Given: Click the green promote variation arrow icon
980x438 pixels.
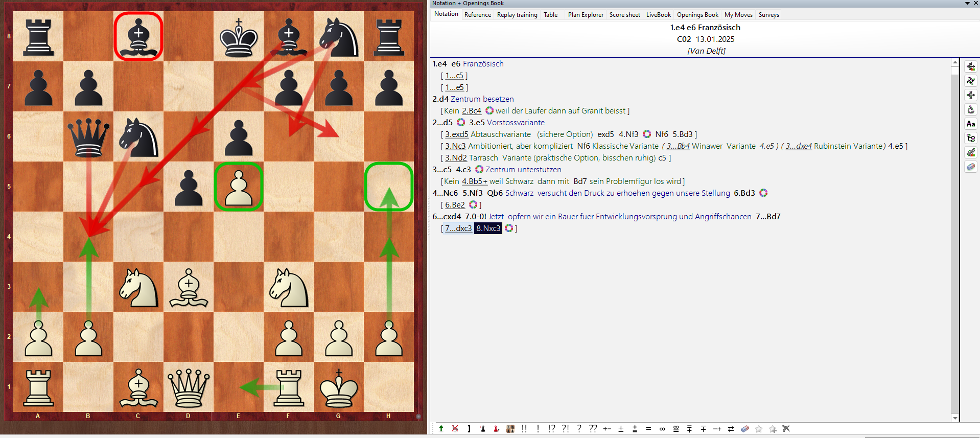Looking at the screenshot, I should 441,429.
